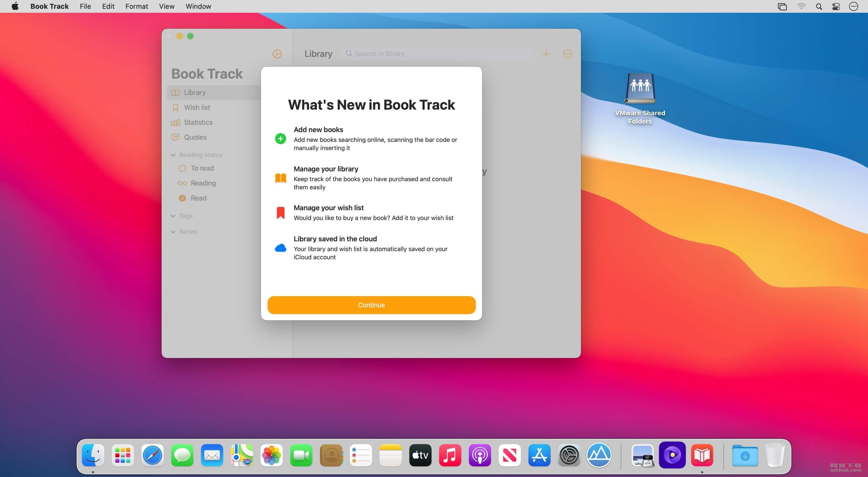Open Reminders from the Dock
The width and height of the screenshot is (868, 477).
pos(361,455)
